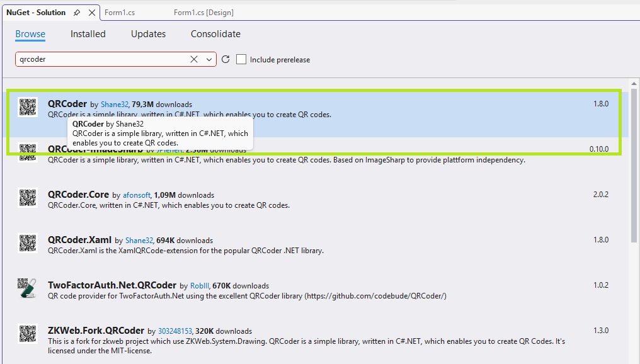Pin the NuGet - Solution tab

pyautogui.click(x=77, y=13)
